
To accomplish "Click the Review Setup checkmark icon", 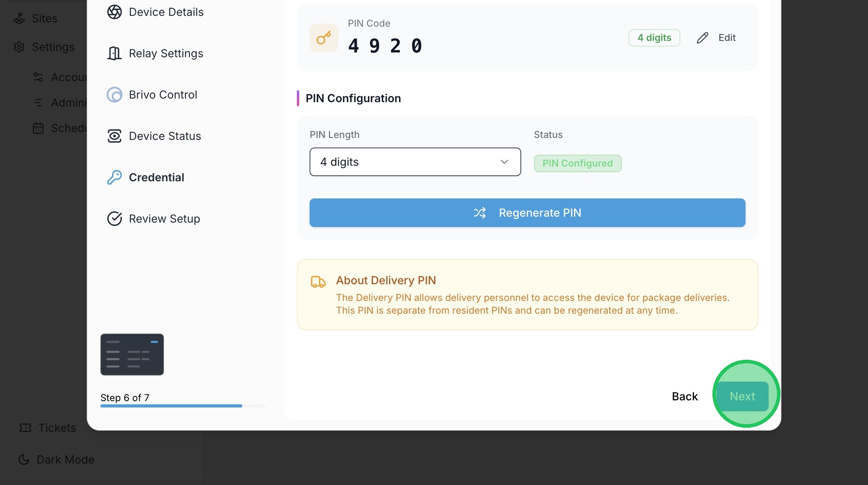I will (115, 219).
